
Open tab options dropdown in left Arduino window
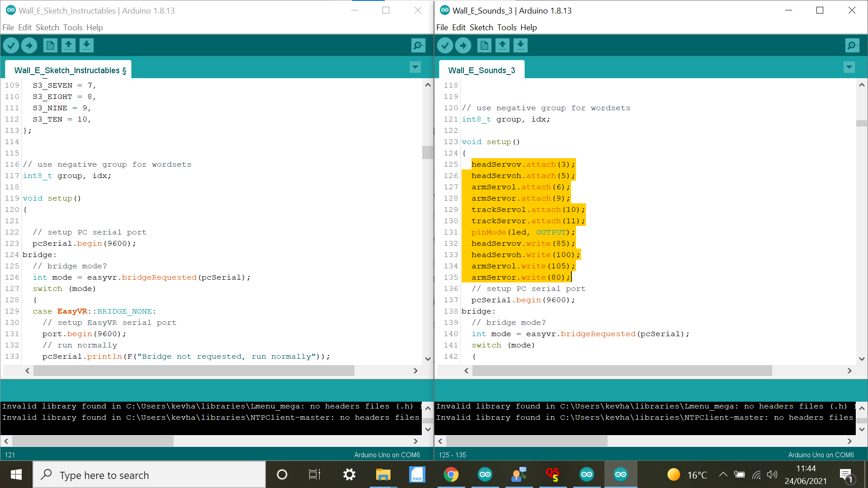[415, 67]
